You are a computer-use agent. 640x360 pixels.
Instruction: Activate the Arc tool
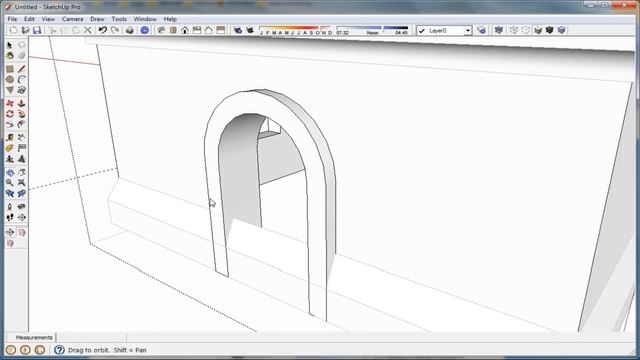[x=22, y=80]
